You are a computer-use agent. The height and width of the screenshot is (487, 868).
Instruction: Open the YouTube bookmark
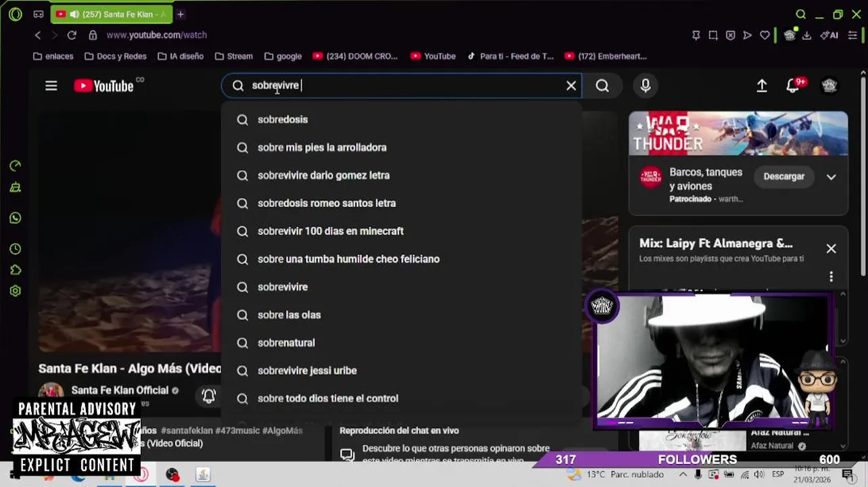tap(433, 56)
